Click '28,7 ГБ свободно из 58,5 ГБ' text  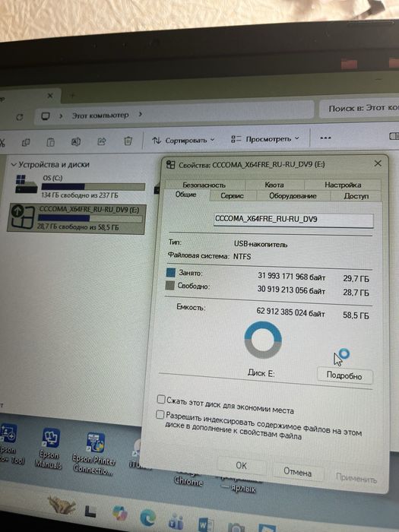click(x=78, y=226)
